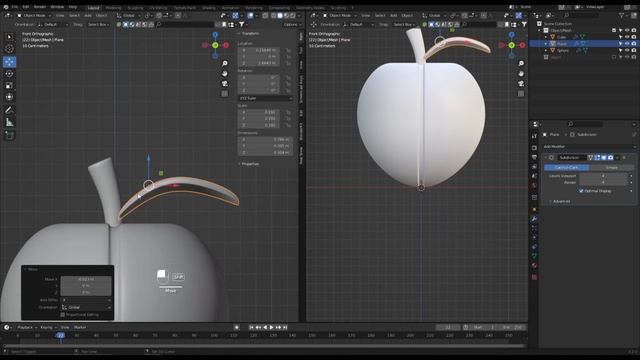Toggle Optimal Display checkbox in Subdivision modifier
Viewport: 640px width, 360px height.
coord(581,191)
